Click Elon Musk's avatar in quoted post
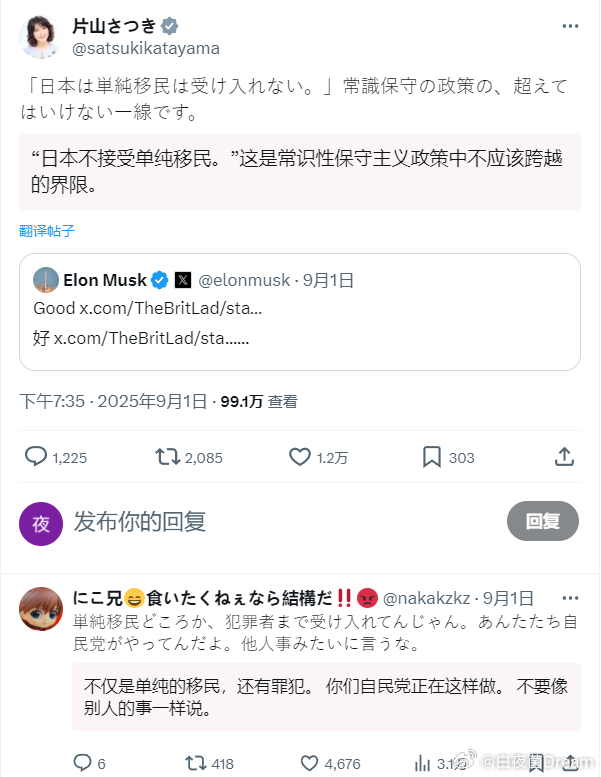This screenshot has height=777, width=601. point(45,280)
